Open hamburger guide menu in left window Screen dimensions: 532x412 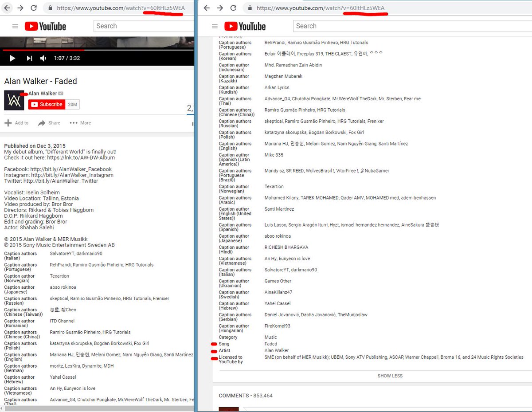(15, 26)
